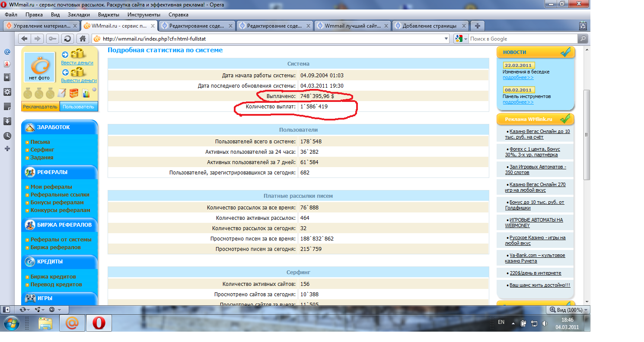
Task: Open the History clock panel in sidebar
Action: (x=7, y=136)
